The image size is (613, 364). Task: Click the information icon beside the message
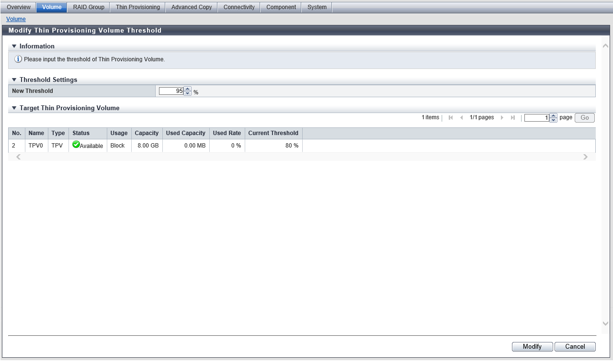tap(18, 59)
